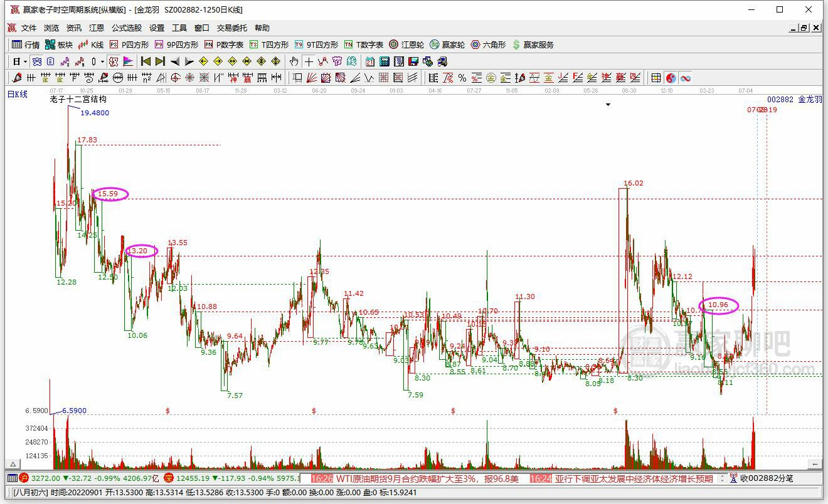Click the 老子十二宫结构 indicator label
The width and height of the screenshot is (828, 504).
(78, 99)
